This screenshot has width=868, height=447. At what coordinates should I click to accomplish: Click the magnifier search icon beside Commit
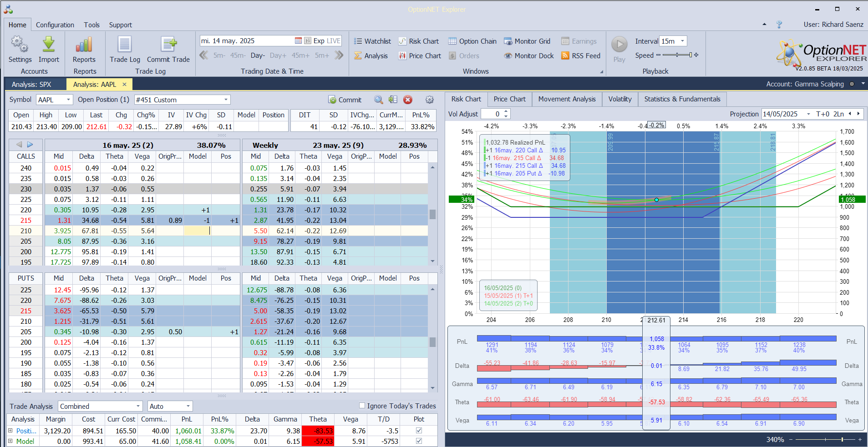point(379,100)
